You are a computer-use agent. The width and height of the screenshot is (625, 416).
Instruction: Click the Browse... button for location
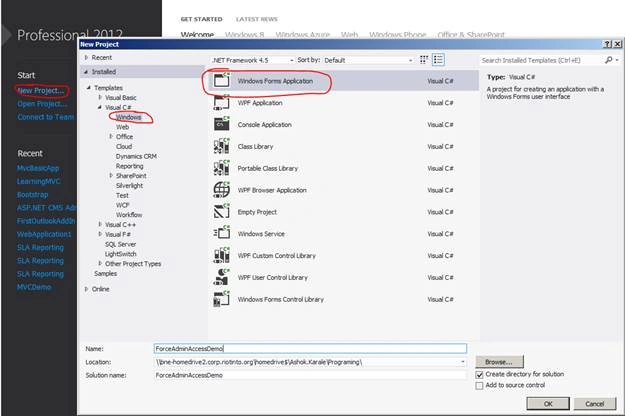click(x=499, y=362)
